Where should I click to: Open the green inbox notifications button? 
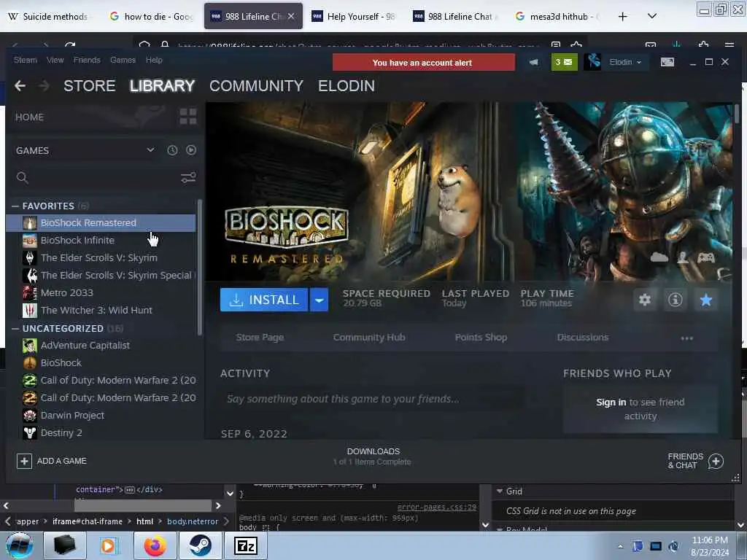tap(565, 62)
